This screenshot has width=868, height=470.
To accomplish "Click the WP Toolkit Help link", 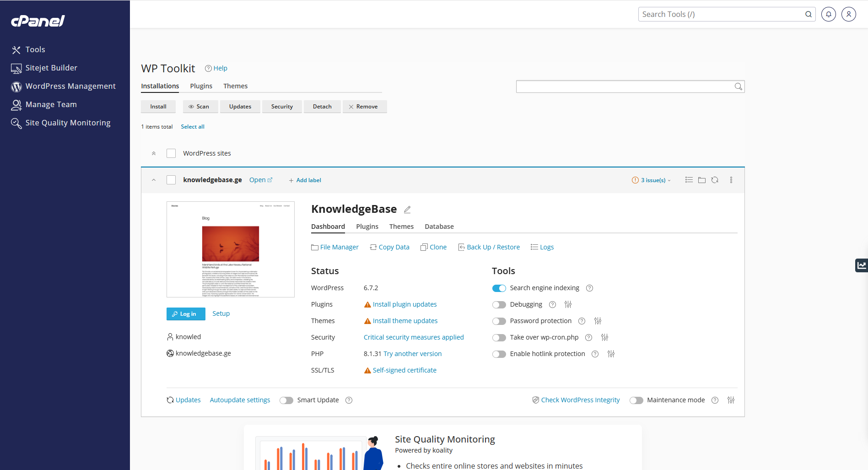I will (x=216, y=68).
